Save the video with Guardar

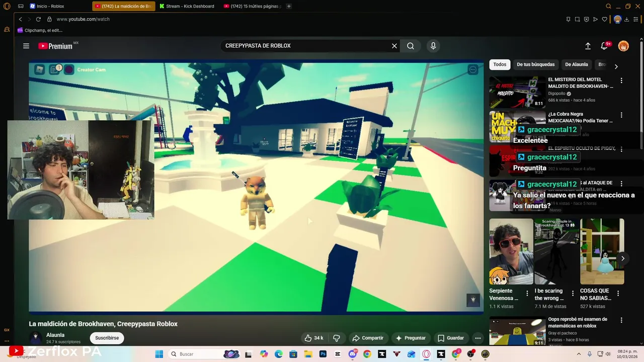click(x=451, y=338)
